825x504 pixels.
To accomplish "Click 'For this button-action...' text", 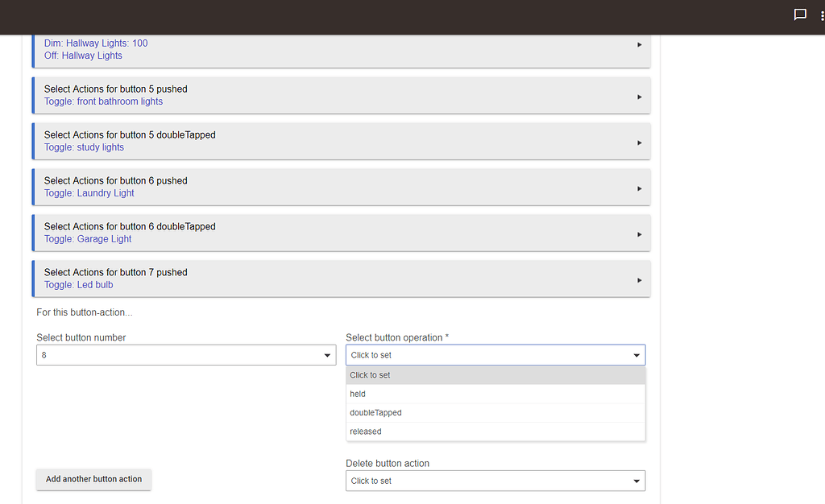I will 84,312.
